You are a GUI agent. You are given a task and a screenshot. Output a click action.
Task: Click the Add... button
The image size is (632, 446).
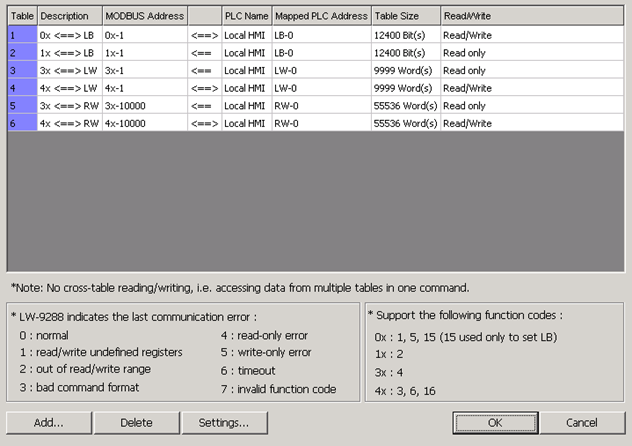49,423
